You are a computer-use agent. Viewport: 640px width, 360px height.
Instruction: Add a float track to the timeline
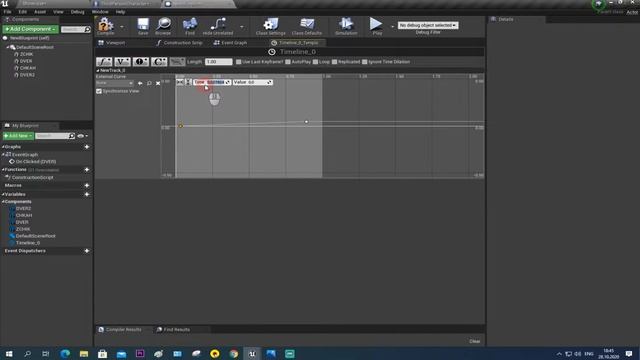pyautogui.click(x=104, y=62)
